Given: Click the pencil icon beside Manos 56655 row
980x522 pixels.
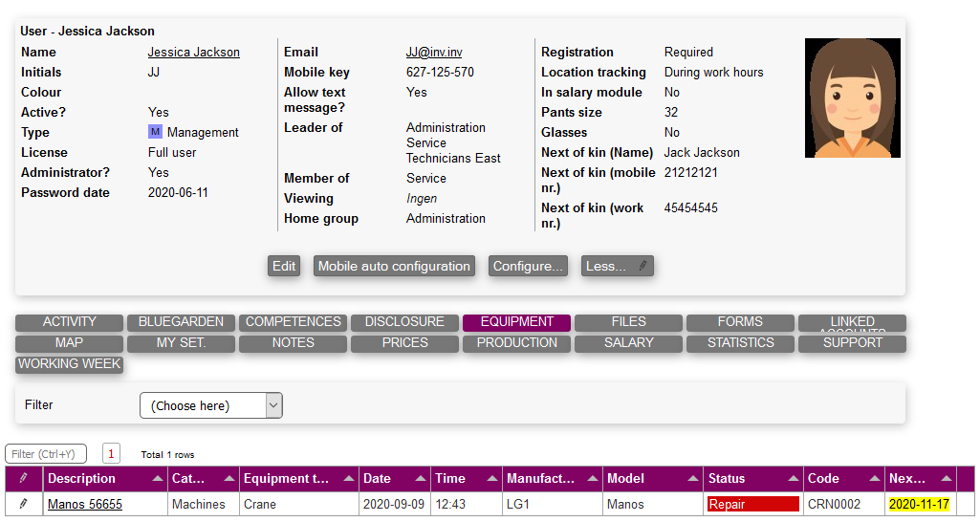Looking at the screenshot, I should coord(24,504).
